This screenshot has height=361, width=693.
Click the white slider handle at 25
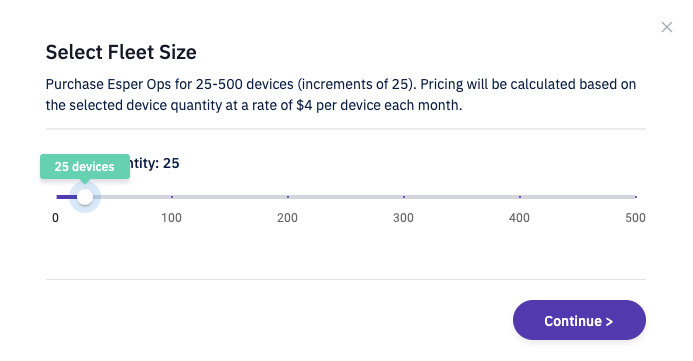(x=85, y=197)
